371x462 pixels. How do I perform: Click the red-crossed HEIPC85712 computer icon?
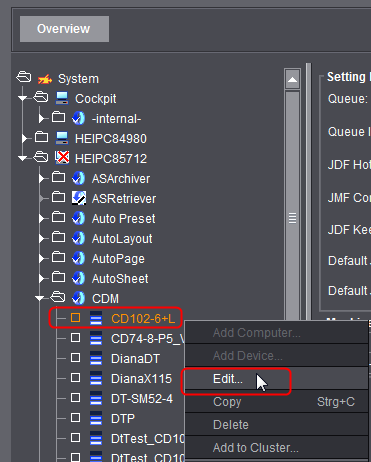click(62, 158)
